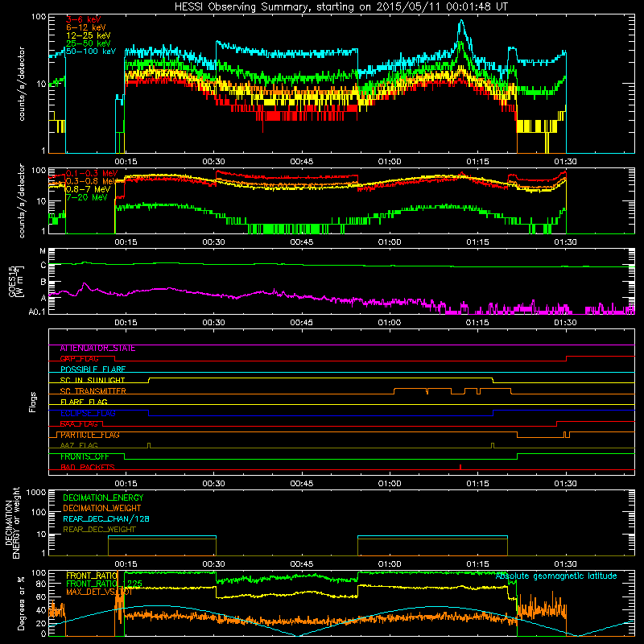Viewport: 644px width, 644px height.
Task: Click the 0.8-7 MeV legend label
Action: coord(88,189)
